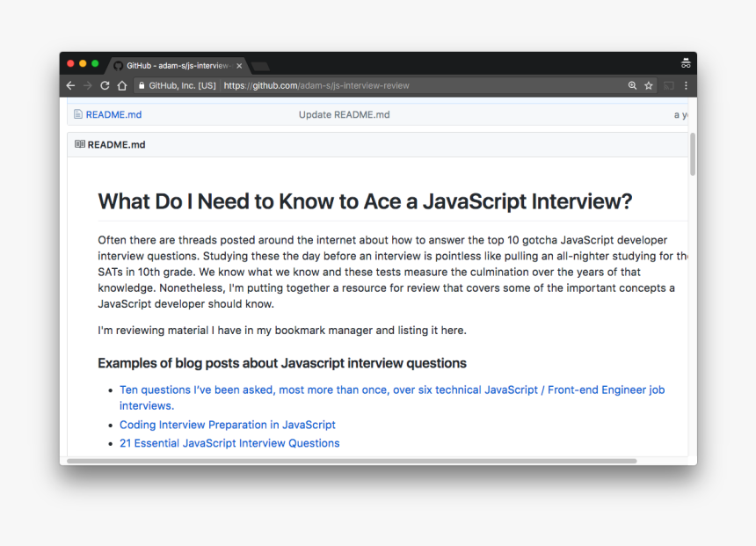The height and width of the screenshot is (546, 756).
Task: Open Coding Interview Preparation in JavaScript link
Action: [228, 425]
